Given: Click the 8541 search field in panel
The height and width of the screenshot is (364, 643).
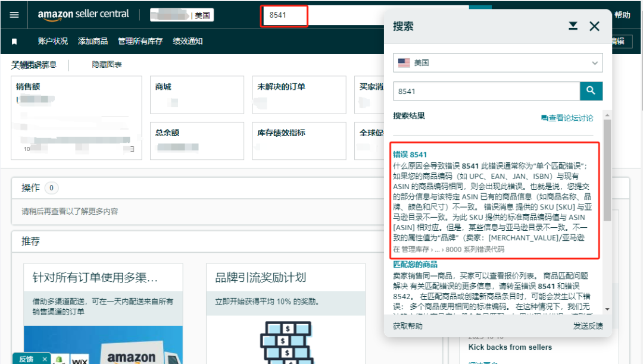Looking at the screenshot, I should pyautogui.click(x=486, y=91).
